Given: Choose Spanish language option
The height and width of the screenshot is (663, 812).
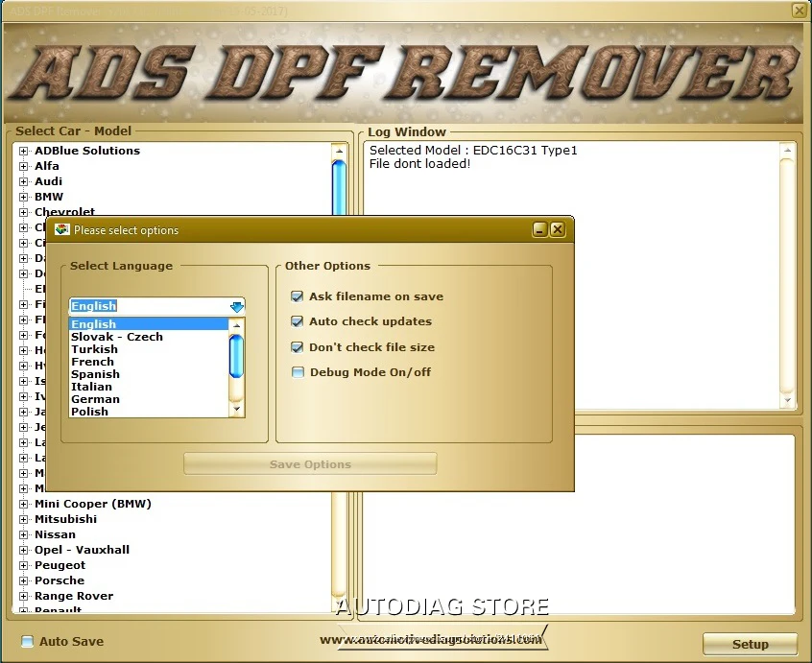Looking at the screenshot, I should (x=148, y=374).
